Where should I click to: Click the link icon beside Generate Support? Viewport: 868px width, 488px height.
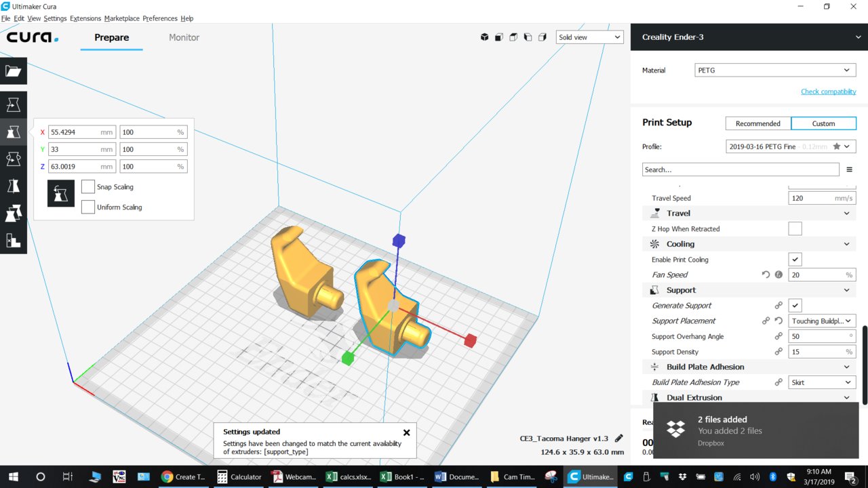coord(778,306)
